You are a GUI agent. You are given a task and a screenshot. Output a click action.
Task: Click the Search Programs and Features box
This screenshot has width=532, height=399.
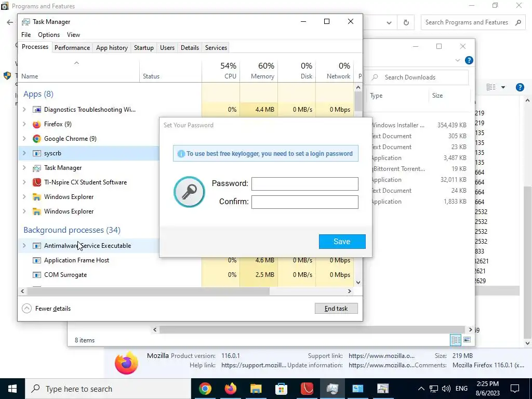[x=473, y=23]
